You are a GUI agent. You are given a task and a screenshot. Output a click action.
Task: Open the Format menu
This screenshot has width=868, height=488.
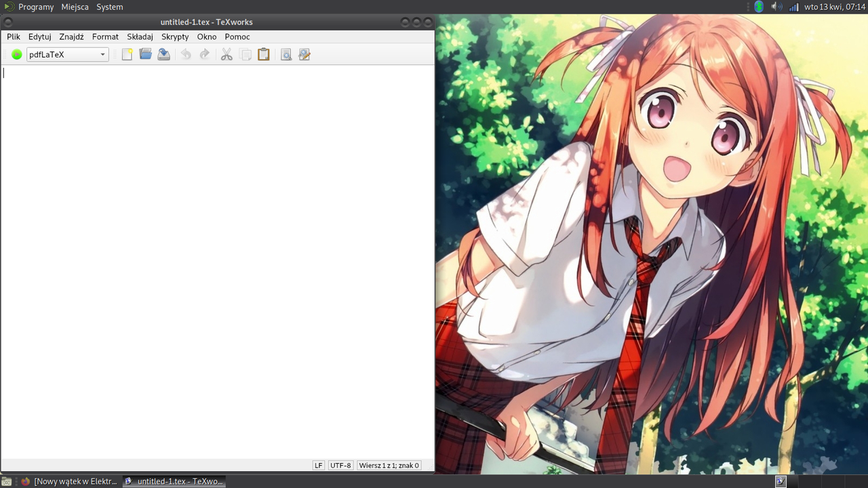(105, 37)
